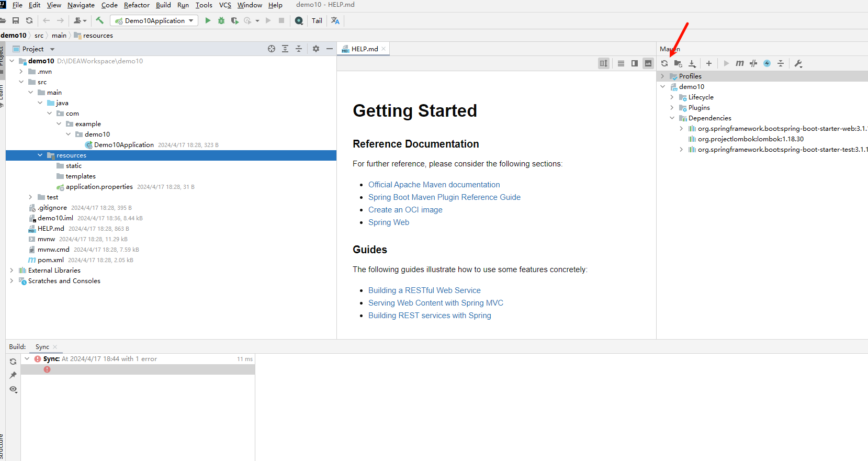Screen dimensions: 868x461
Task: Expand spring-boot-starter-web dependency
Action: pos(681,129)
